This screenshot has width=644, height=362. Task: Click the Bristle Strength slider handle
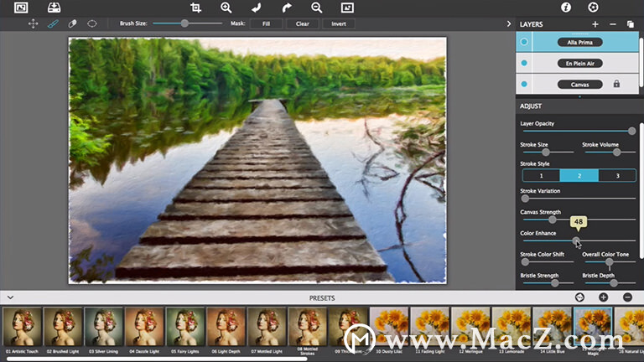click(555, 282)
